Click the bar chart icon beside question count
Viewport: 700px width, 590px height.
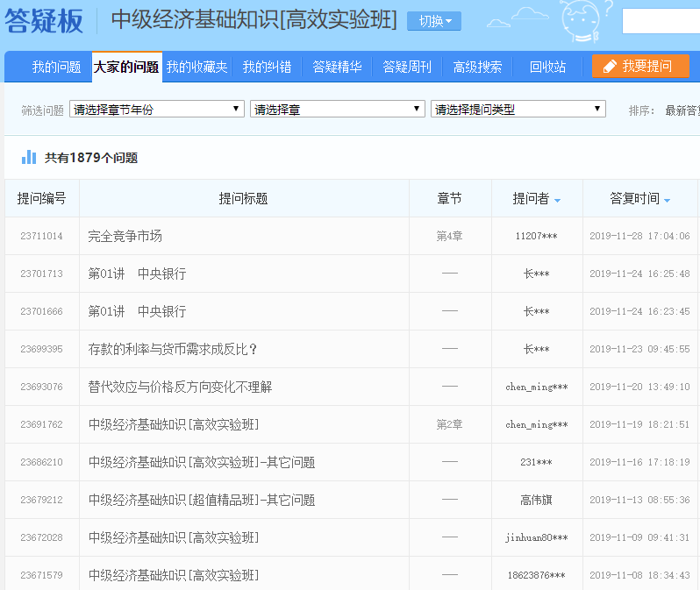pyautogui.click(x=29, y=157)
